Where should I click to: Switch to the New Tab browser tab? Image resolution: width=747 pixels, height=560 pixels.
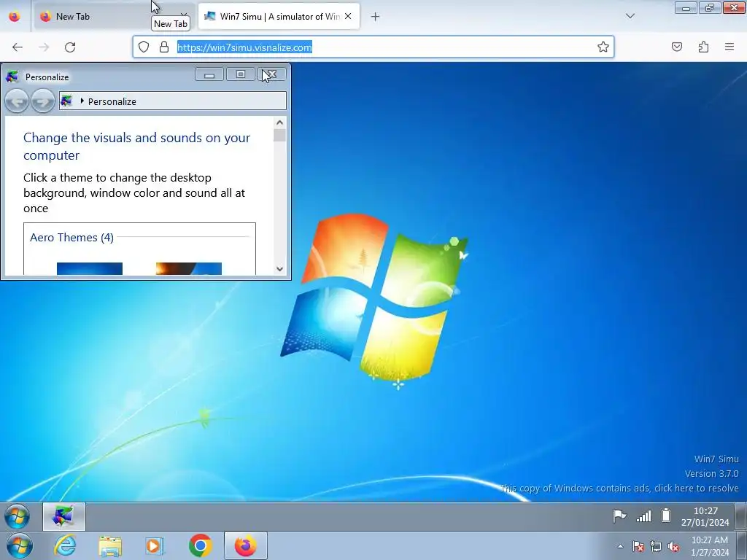point(113,17)
